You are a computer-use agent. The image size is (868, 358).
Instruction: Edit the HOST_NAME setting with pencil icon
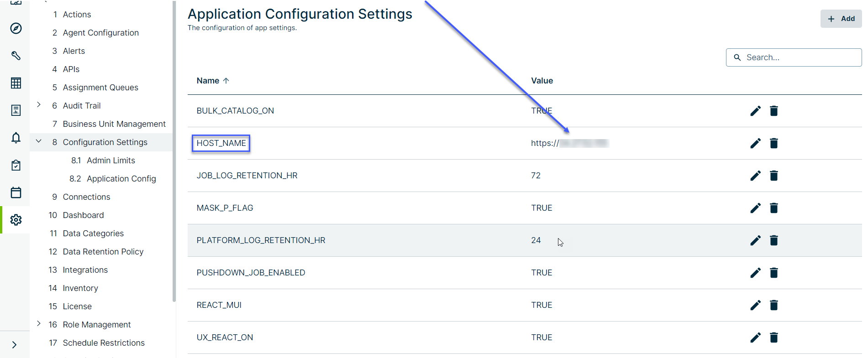click(x=756, y=143)
